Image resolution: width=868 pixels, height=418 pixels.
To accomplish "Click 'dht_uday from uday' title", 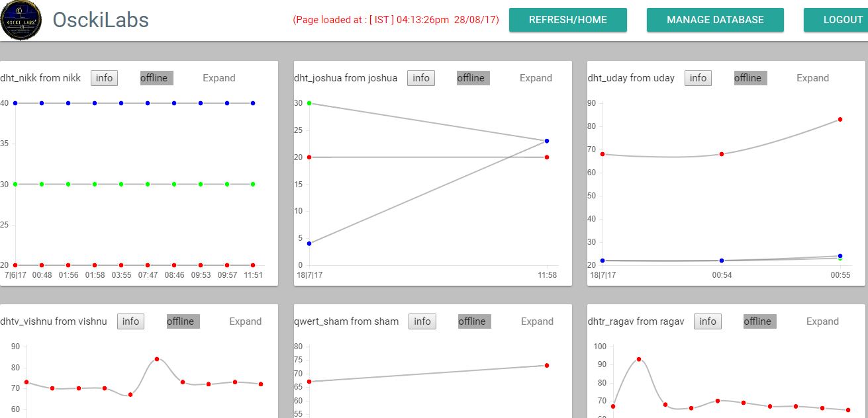I will tap(631, 78).
